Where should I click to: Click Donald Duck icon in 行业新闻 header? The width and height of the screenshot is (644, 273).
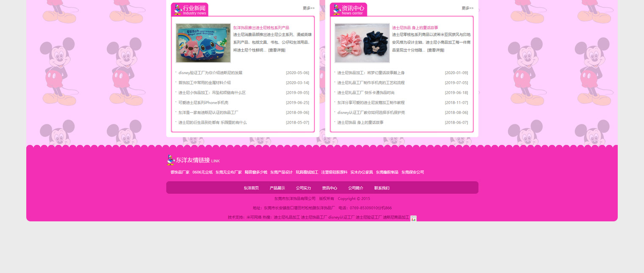tap(178, 9)
